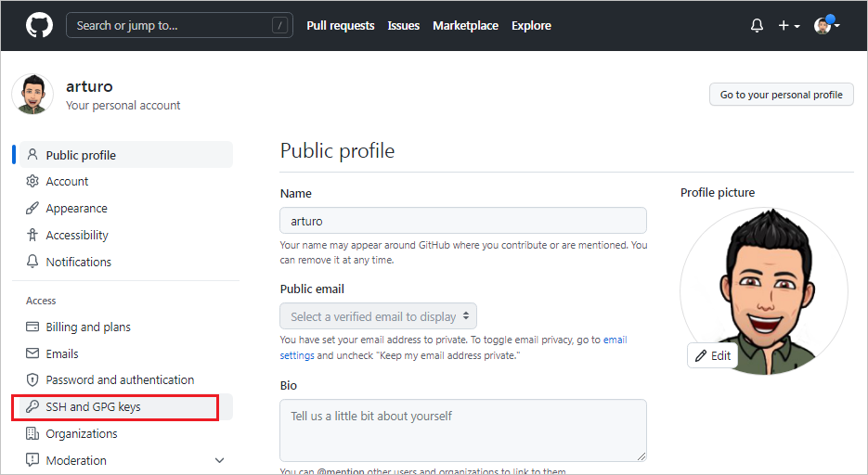The image size is (868, 475).
Task: Click the GitHub Octocat logo
Action: tap(39, 25)
